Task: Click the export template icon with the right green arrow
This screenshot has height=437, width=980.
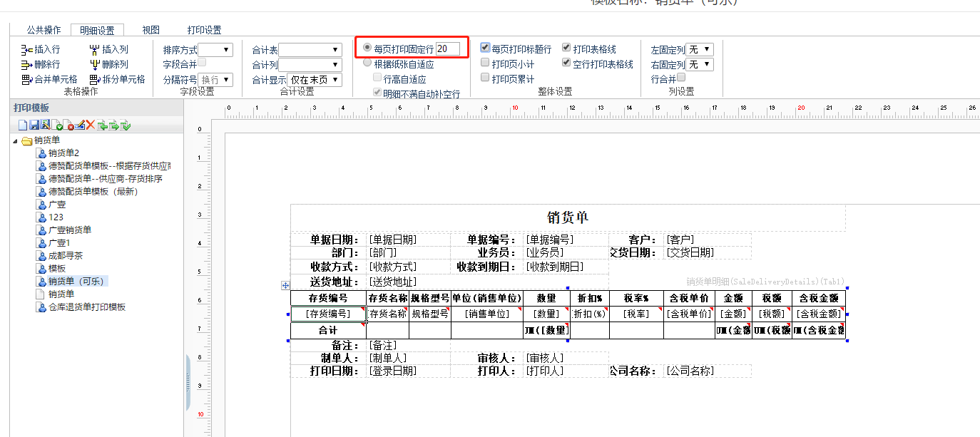Action: 113,125
